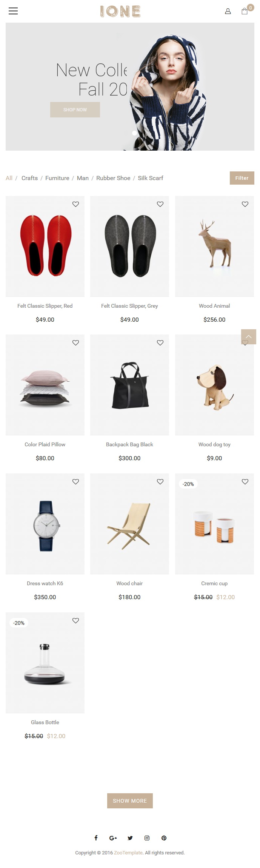Click the SHOW MORE button
260x868 pixels.
[x=130, y=800]
